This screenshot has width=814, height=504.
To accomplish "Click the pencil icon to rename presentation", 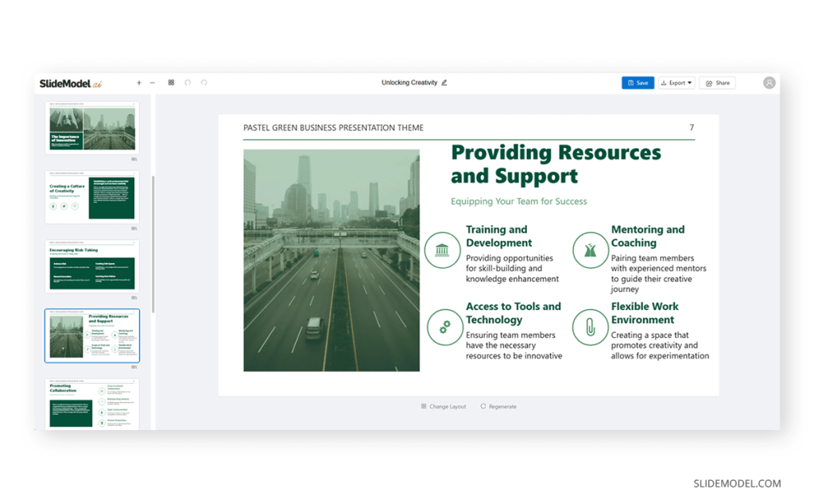I will 444,83.
